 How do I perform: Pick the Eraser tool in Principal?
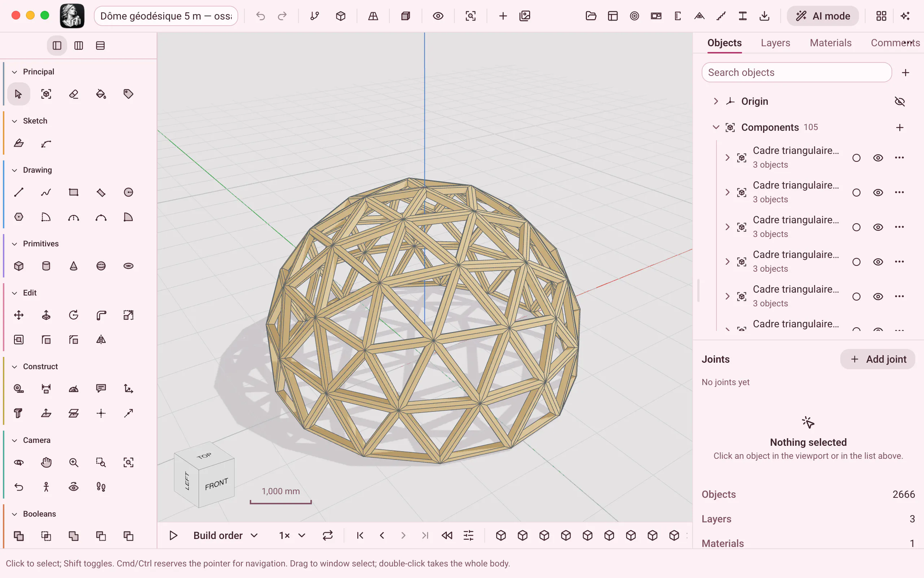coord(73,94)
